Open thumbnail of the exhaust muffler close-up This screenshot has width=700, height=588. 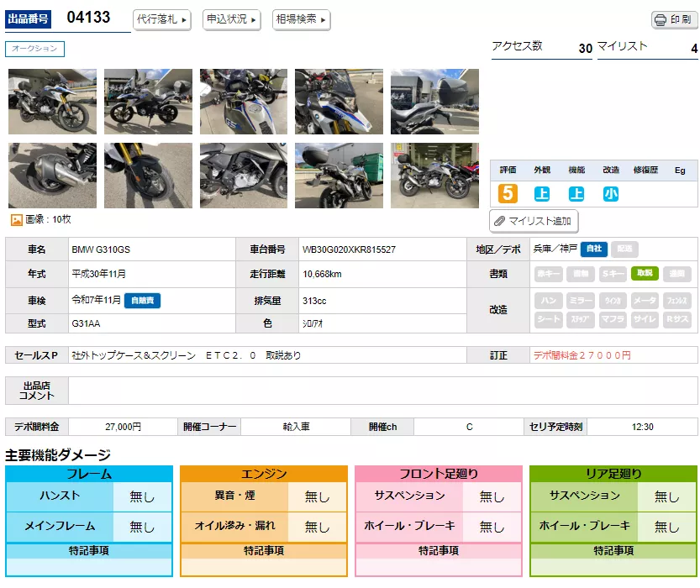52,176
